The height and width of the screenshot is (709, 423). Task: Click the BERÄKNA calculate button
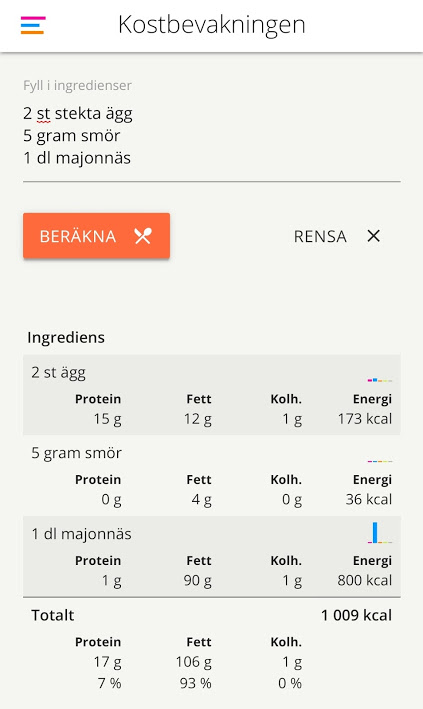click(x=96, y=236)
